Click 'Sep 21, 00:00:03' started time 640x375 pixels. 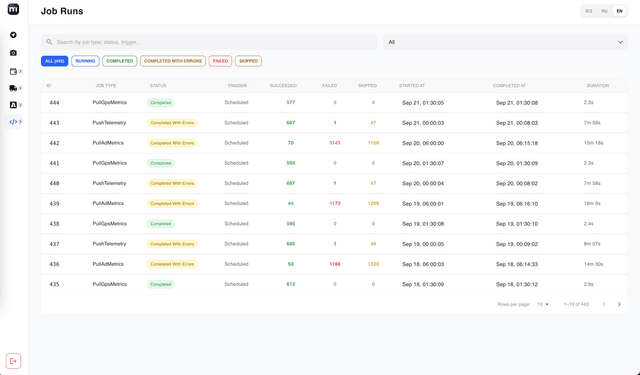pos(423,123)
